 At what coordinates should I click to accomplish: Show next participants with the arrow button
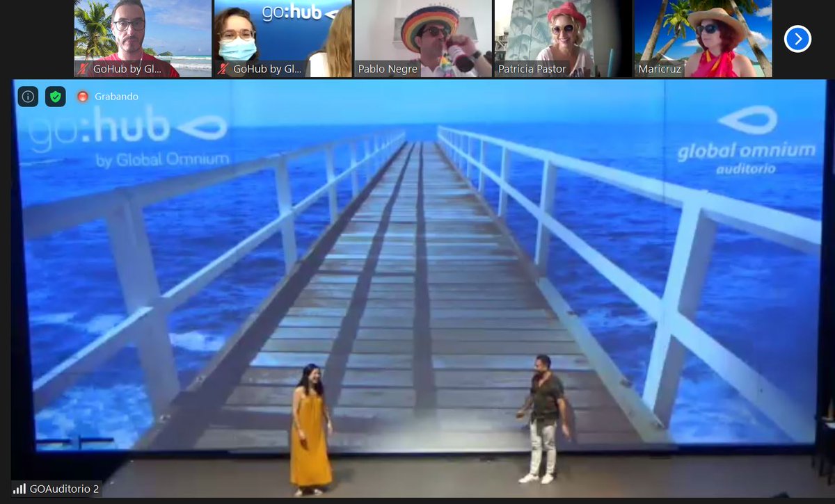click(797, 39)
